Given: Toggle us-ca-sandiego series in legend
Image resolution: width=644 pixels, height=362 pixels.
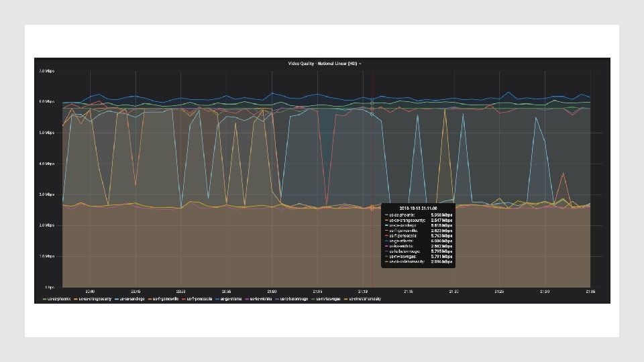Looking at the screenshot, I should click(132, 299).
